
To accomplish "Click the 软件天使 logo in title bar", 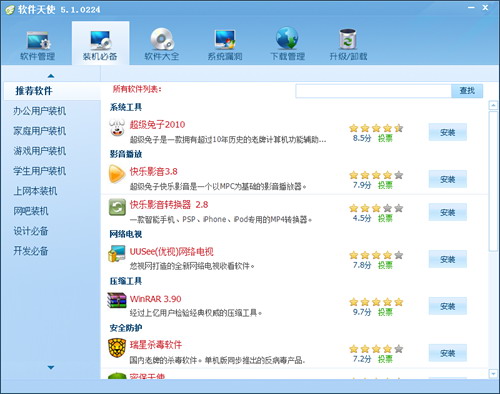I will pos(10,9).
